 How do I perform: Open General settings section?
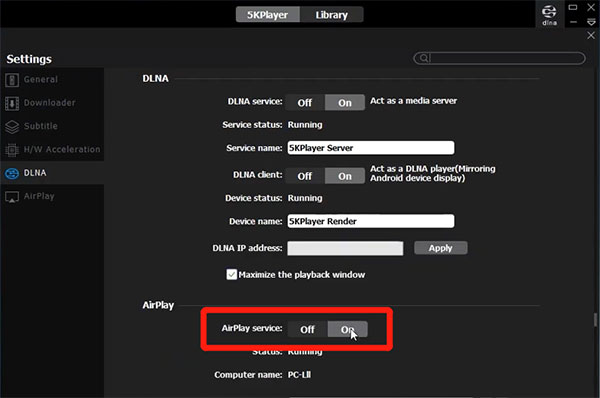click(52, 80)
